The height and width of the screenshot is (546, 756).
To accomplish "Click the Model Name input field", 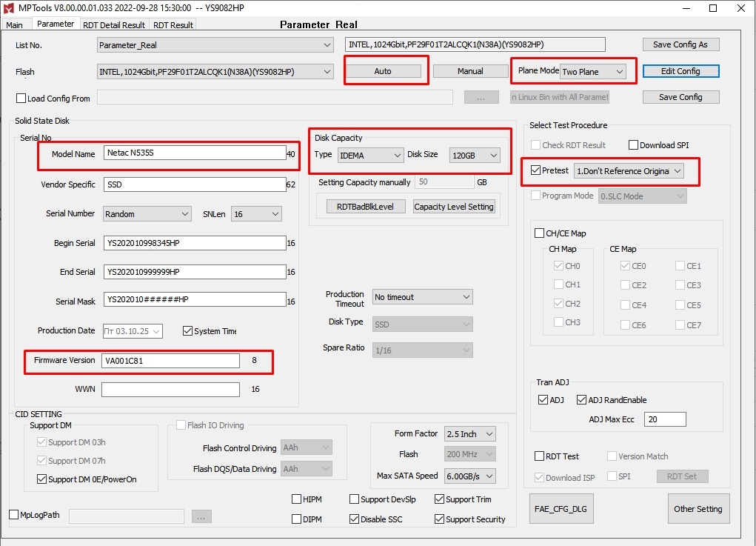I will coord(193,153).
